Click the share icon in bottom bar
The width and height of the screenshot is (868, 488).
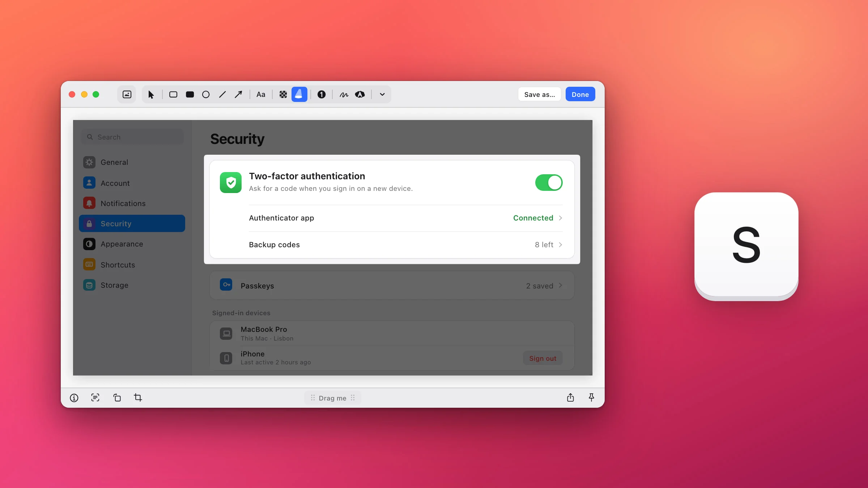pyautogui.click(x=570, y=398)
